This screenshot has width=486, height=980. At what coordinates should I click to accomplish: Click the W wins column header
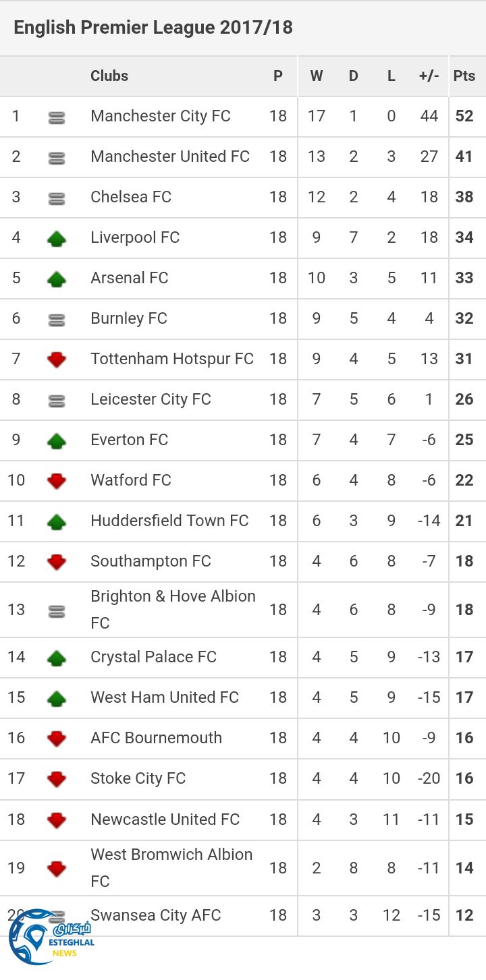click(x=316, y=76)
